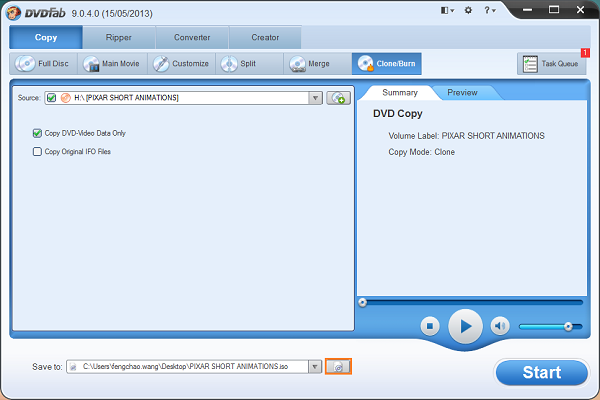Open the settings gear icon
The height and width of the screenshot is (400, 600).
468,10
